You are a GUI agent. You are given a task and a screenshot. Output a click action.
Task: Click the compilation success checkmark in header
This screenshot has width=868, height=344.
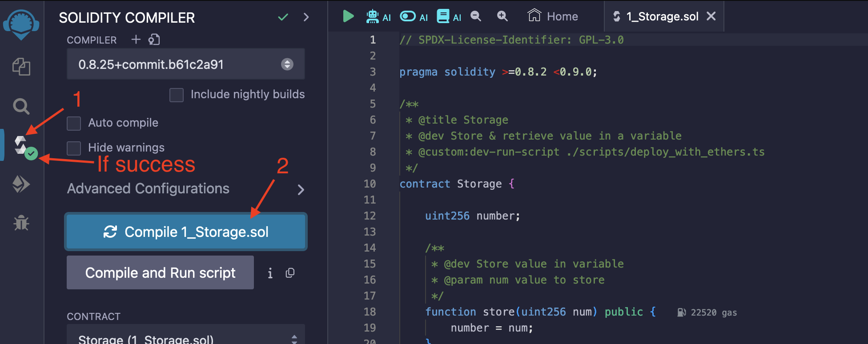[x=283, y=17]
